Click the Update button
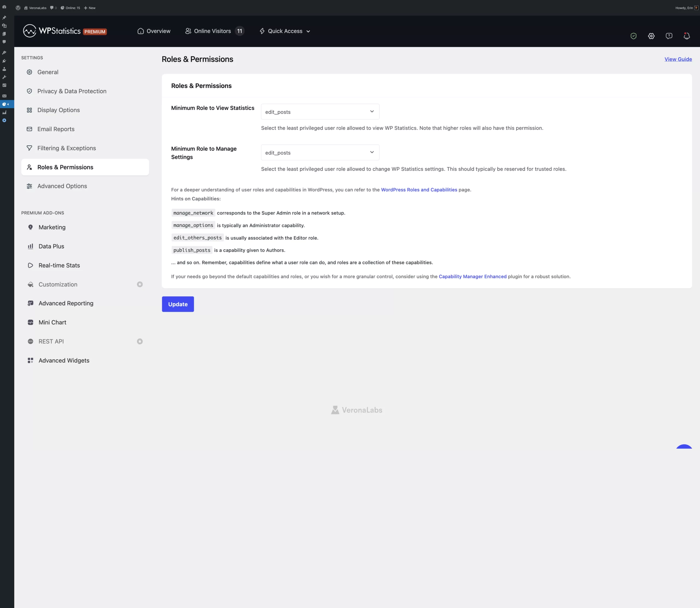This screenshot has width=700, height=608. pos(178,304)
